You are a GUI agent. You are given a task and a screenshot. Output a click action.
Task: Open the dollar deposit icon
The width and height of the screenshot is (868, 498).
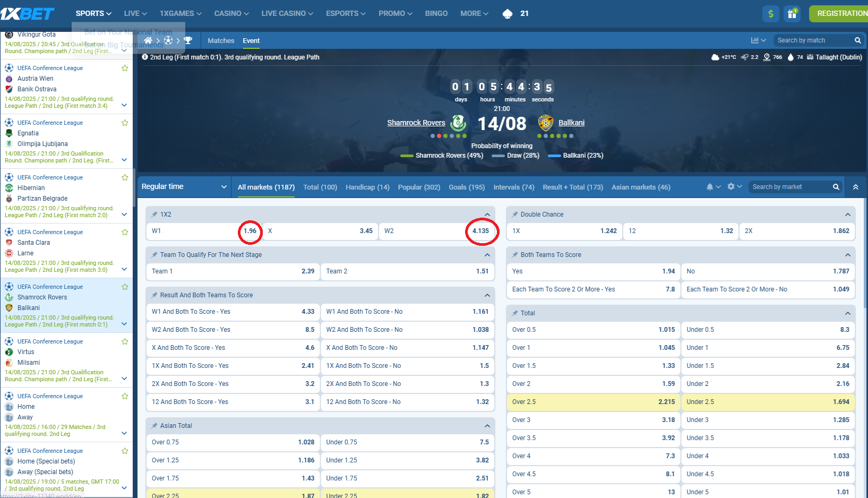[771, 14]
